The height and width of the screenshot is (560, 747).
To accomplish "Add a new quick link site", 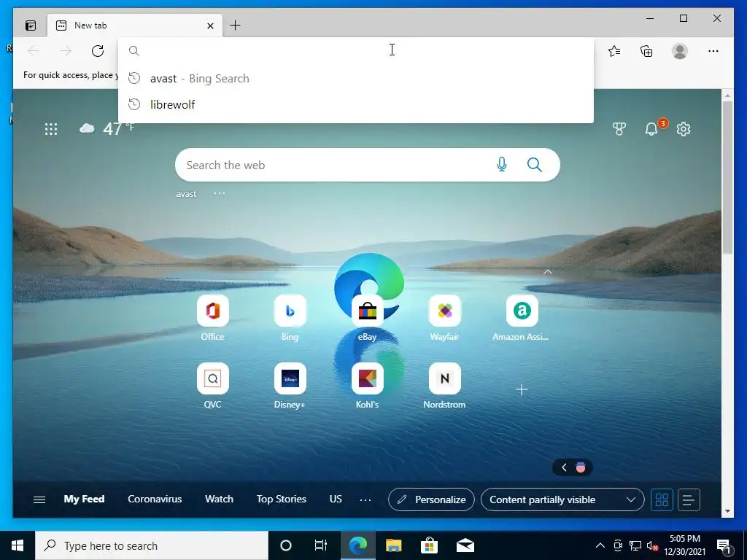I will (x=522, y=389).
